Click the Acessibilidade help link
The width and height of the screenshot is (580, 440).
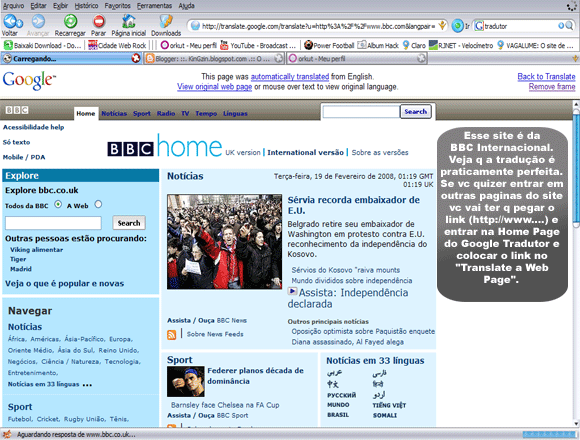pos(34,127)
